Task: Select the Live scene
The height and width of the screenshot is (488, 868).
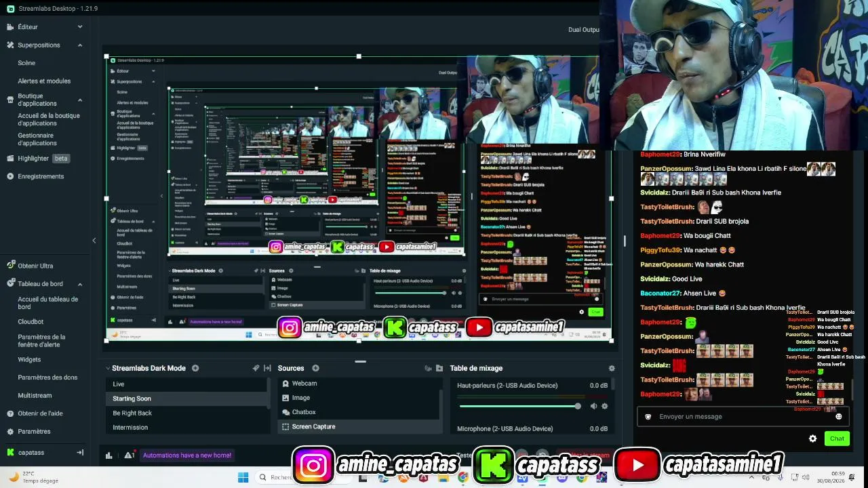Action: 188,384
